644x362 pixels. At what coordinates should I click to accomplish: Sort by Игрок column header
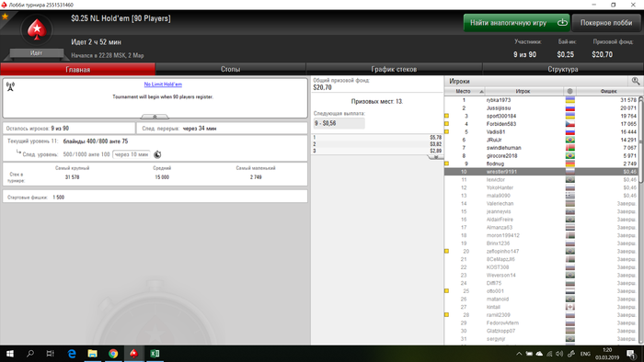[523, 91]
